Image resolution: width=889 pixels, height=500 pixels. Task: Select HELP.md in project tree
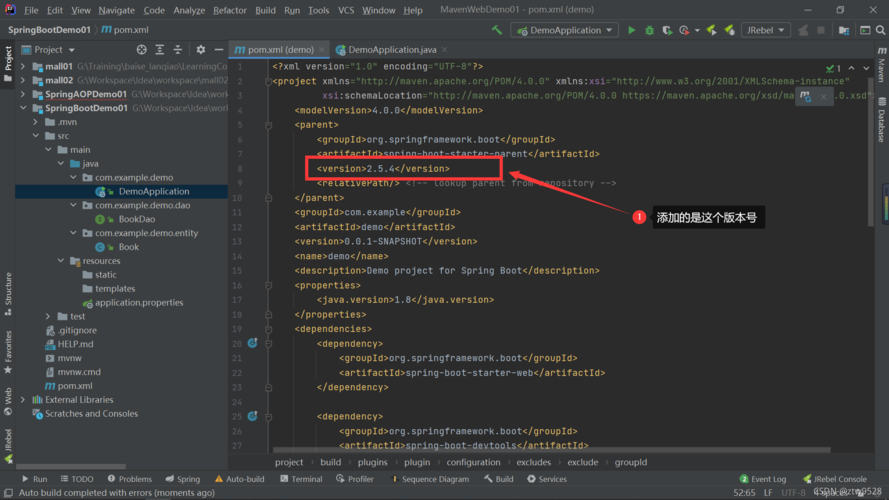pyautogui.click(x=75, y=344)
